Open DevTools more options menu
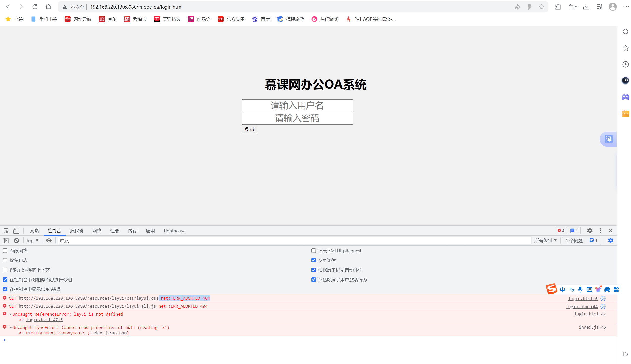The width and height of the screenshot is (631, 364). pos(600,231)
